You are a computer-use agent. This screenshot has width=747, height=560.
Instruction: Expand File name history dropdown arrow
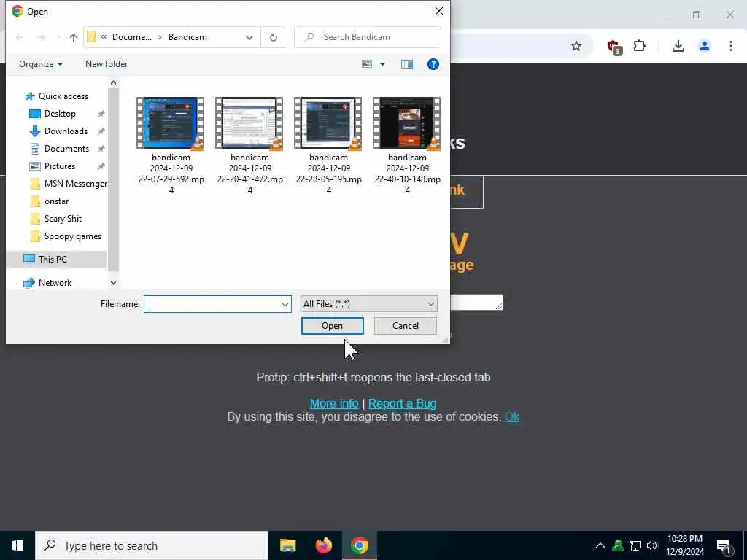(x=285, y=304)
